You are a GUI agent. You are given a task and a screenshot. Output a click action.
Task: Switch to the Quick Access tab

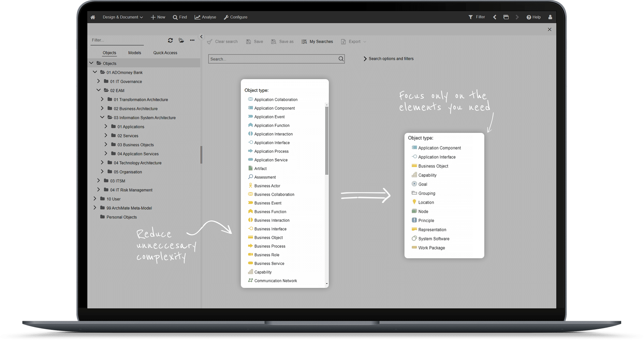point(165,52)
